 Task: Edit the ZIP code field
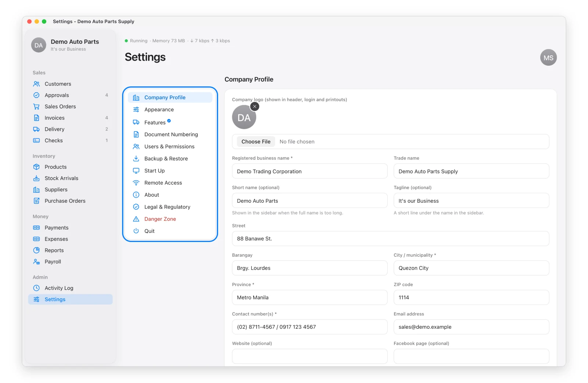coord(472,297)
